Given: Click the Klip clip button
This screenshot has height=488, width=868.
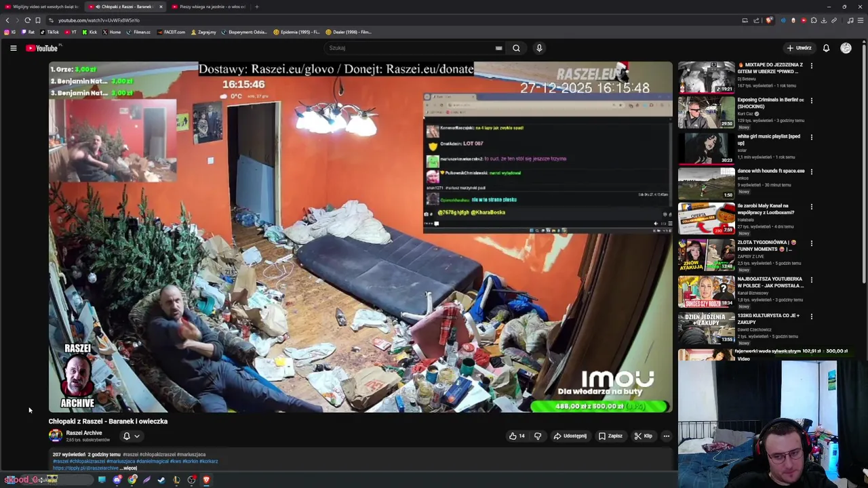Looking at the screenshot, I should click(643, 436).
